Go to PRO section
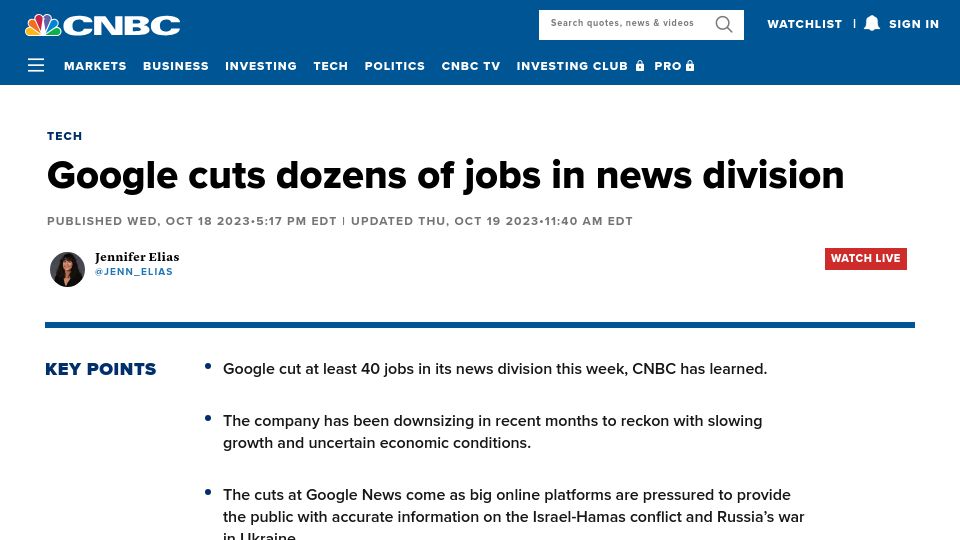The width and height of the screenshot is (960, 540). 667,66
